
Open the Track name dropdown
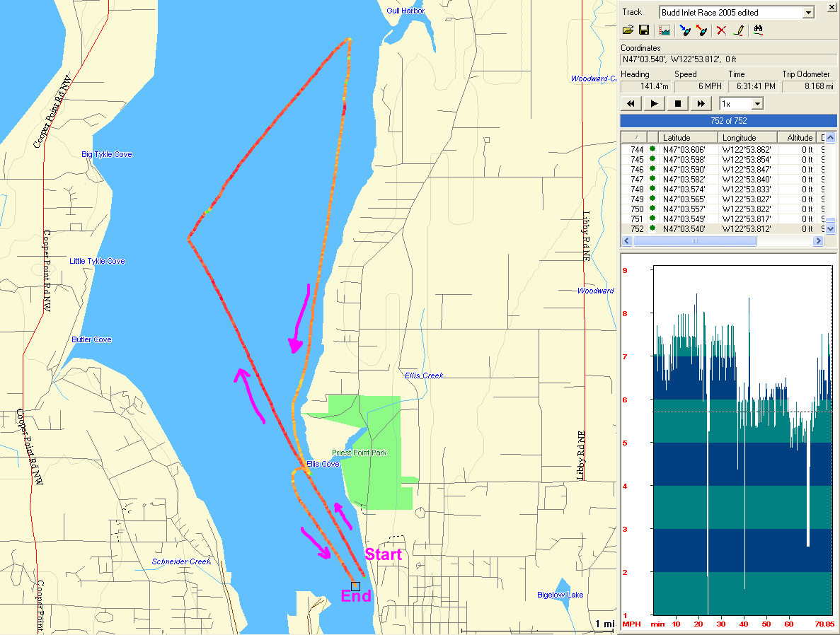[808, 13]
